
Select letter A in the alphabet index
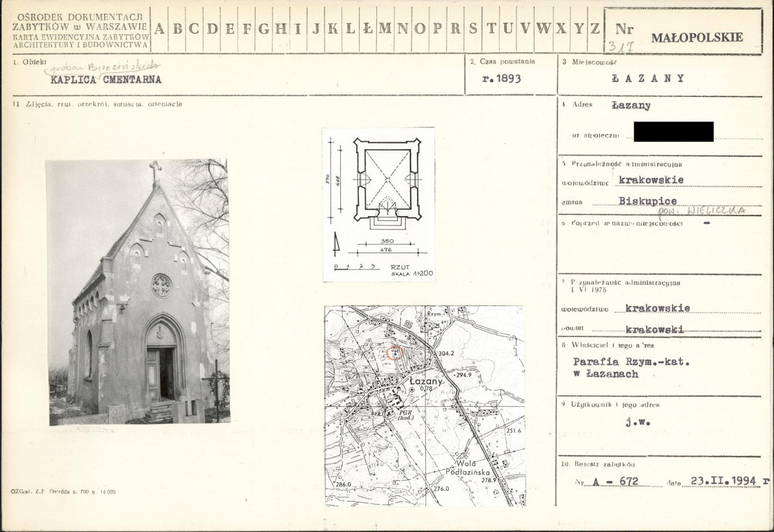[159, 29]
